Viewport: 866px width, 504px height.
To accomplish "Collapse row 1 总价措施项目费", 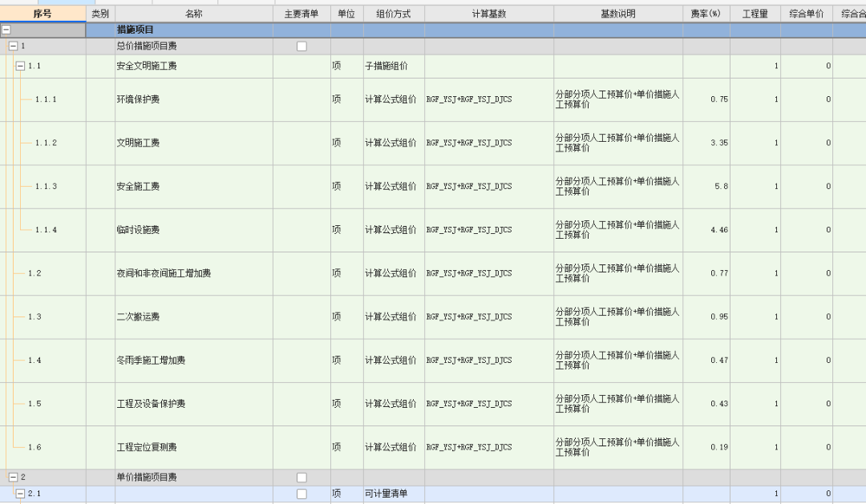I will (x=14, y=46).
